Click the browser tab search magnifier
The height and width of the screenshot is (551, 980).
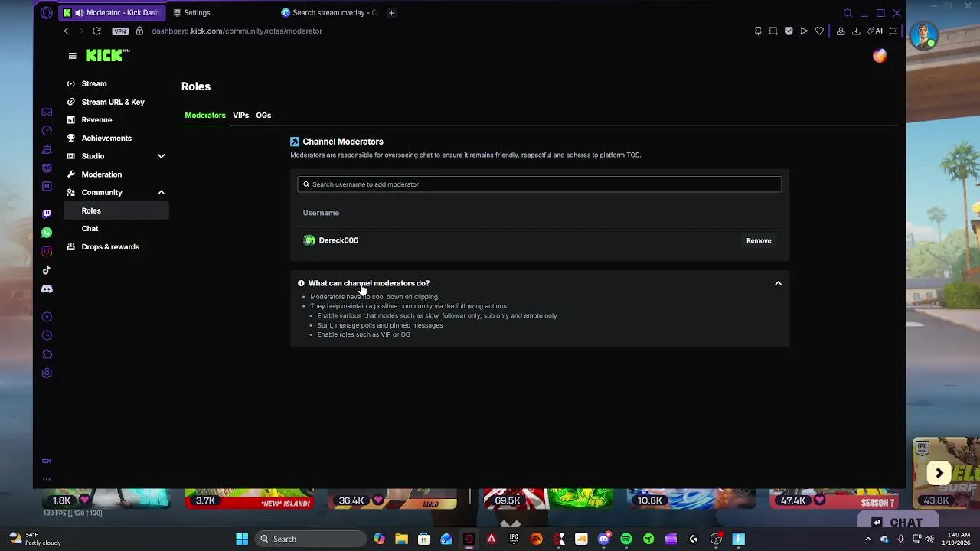(x=848, y=13)
